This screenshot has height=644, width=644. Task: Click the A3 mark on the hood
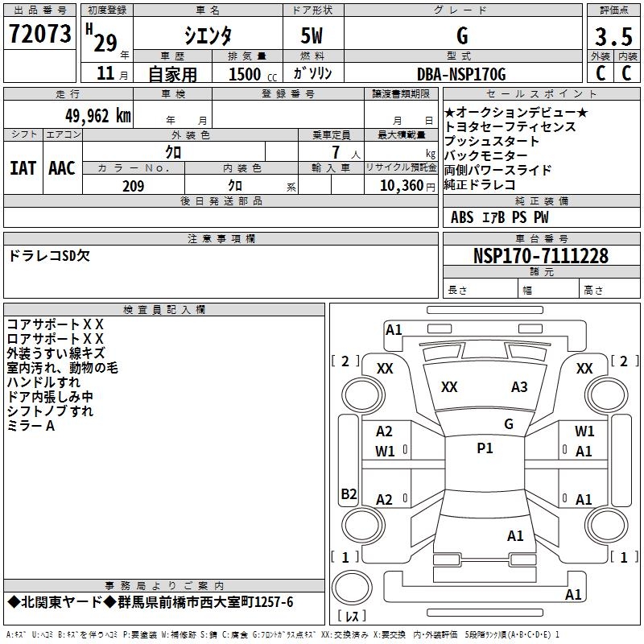click(519, 387)
